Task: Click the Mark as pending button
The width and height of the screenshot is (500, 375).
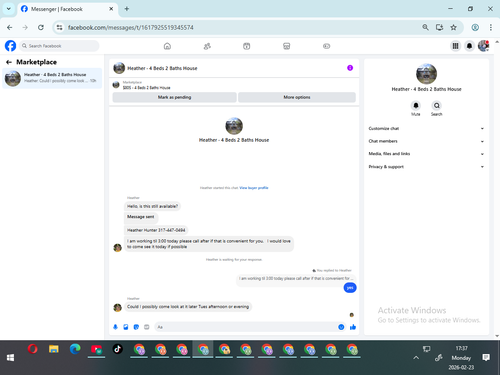Action: click(174, 97)
